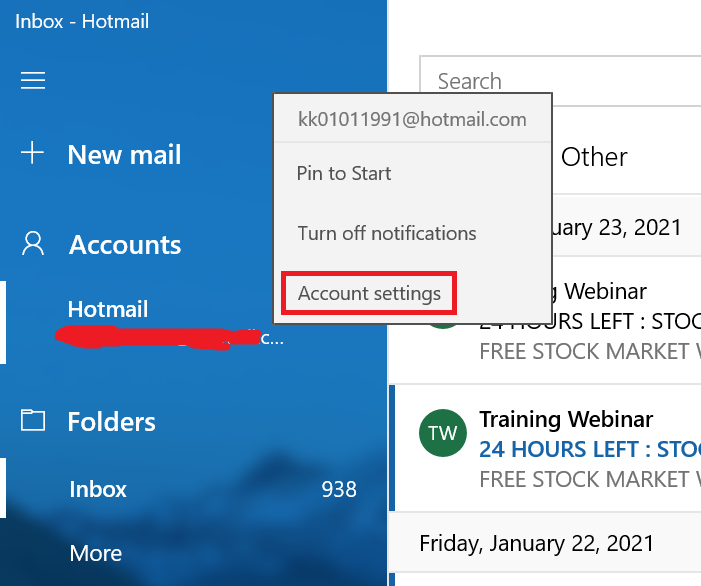This screenshot has width=701, height=586.
Task: Click the Accounts person icon
Action: click(33, 244)
